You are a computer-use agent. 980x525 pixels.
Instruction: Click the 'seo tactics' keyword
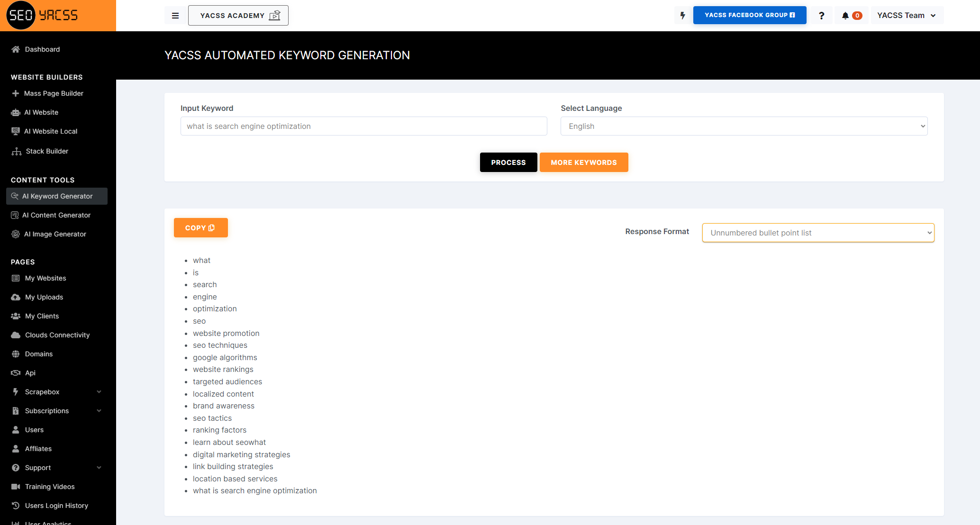[x=212, y=418]
